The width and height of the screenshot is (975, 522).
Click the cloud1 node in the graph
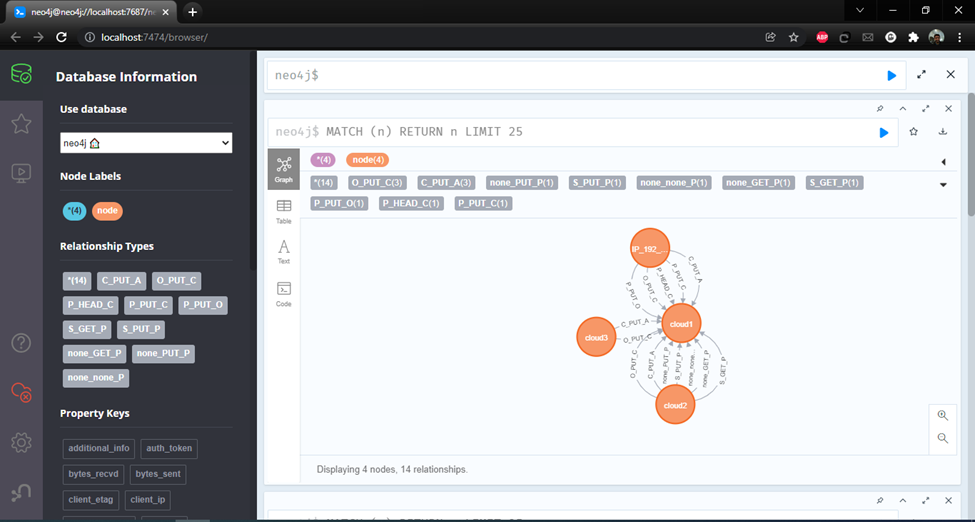click(x=681, y=324)
